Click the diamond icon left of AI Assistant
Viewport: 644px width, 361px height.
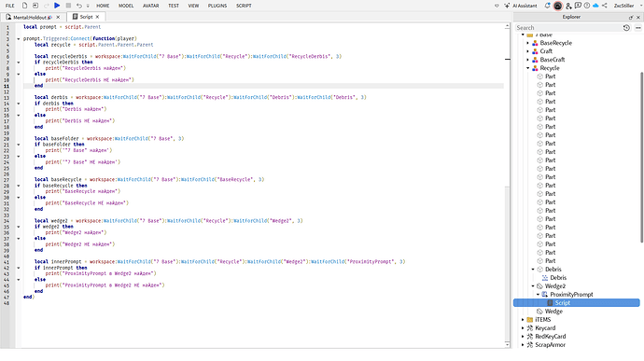click(497, 6)
